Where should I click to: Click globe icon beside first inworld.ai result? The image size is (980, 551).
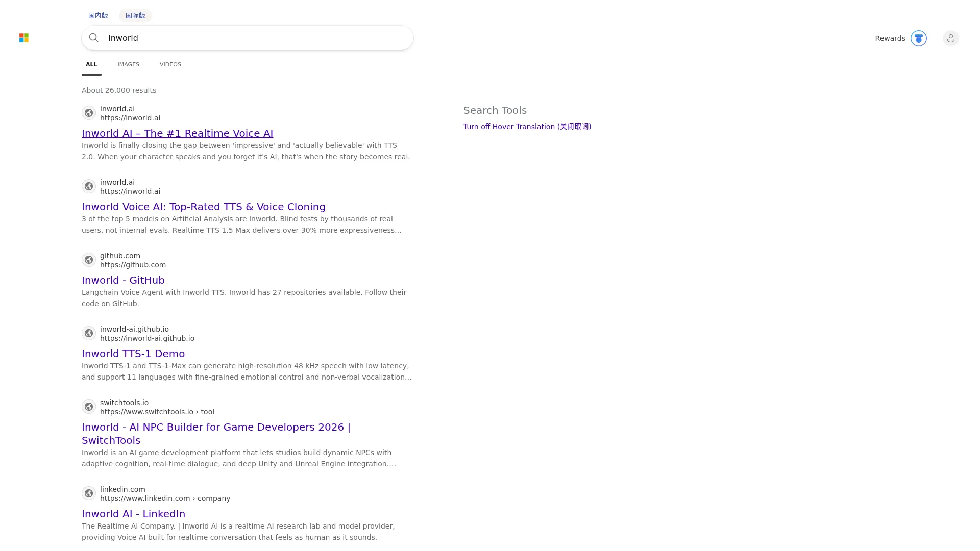coord(89,113)
